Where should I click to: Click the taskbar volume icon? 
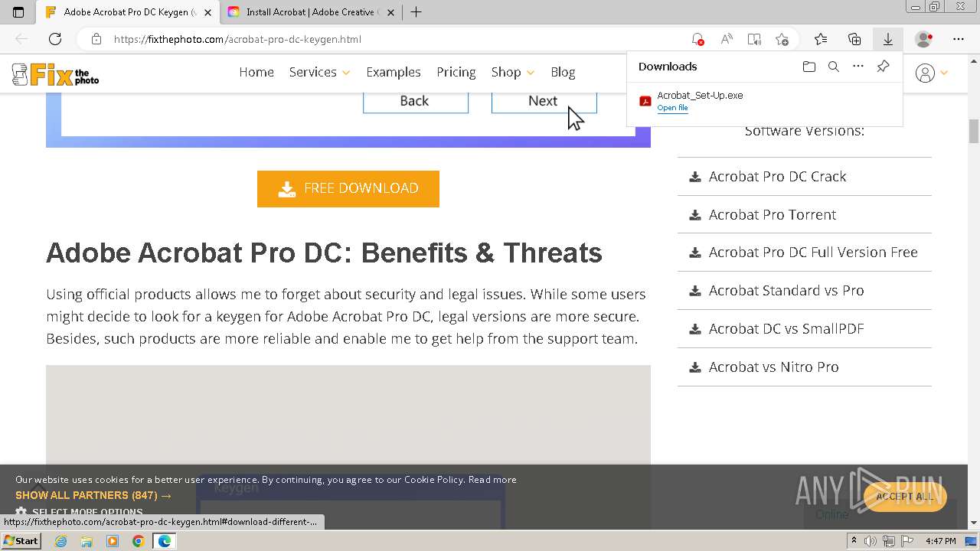coord(872,541)
